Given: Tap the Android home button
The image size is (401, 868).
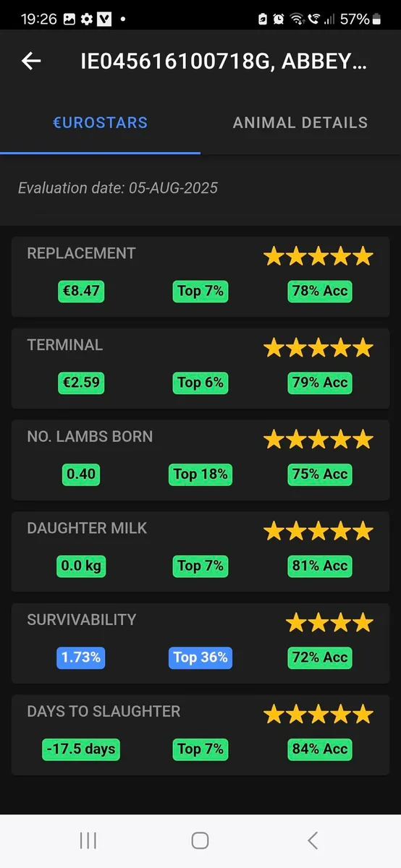Looking at the screenshot, I should click(200, 841).
